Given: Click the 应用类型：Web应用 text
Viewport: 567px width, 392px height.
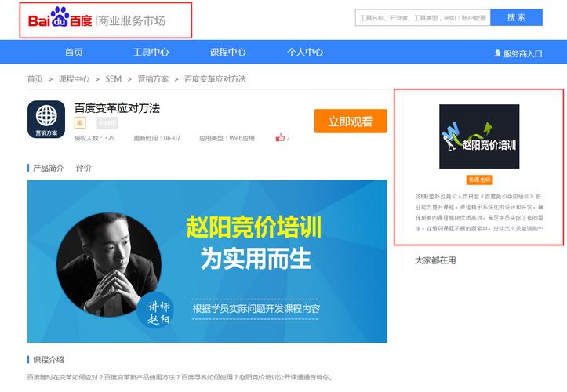Looking at the screenshot, I should (227, 138).
